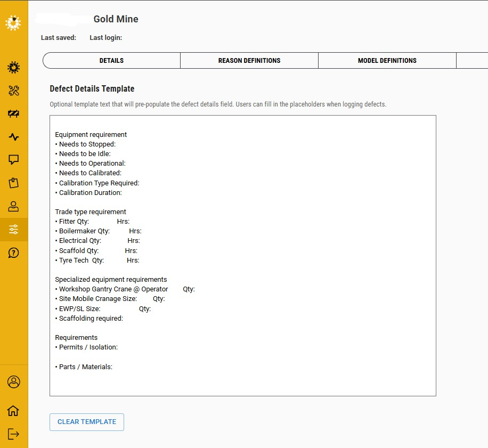The height and width of the screenshot is (448, 488).
Task: Open the person users sidebar icon
Action: click(13, 206)
